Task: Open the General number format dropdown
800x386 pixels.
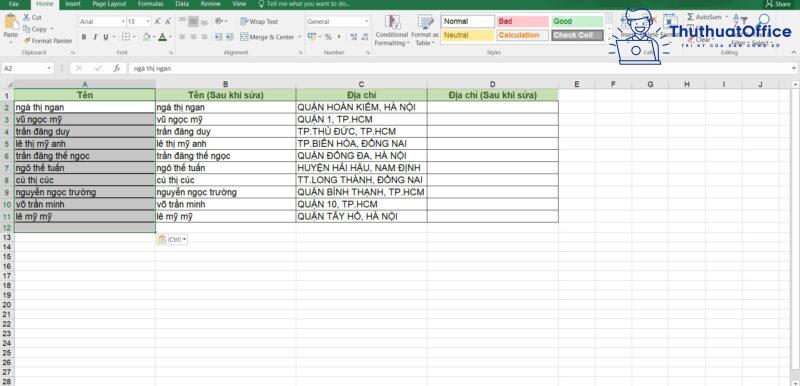Action: point(366,21)
